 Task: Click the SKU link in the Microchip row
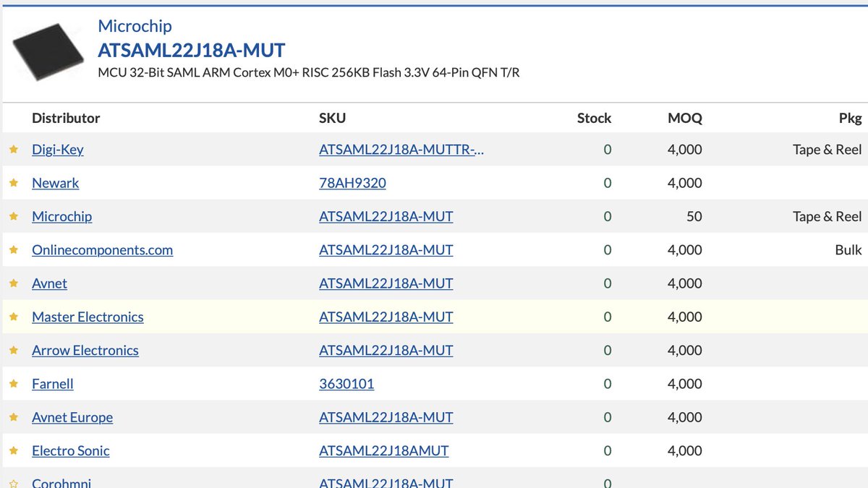point(386,216)
